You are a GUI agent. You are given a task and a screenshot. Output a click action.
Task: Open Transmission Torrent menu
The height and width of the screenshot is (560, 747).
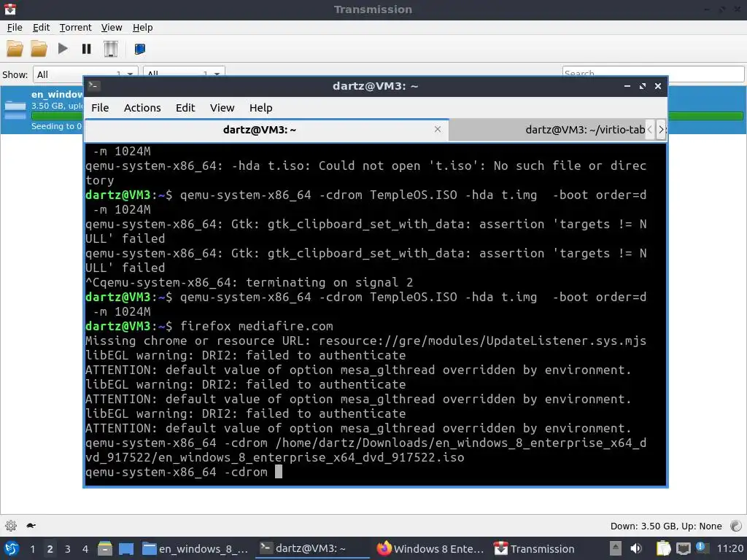pos(75,28)
